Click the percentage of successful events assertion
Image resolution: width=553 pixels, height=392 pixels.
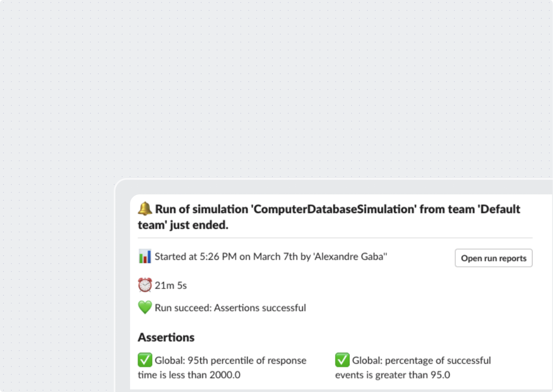click(413, 367)
